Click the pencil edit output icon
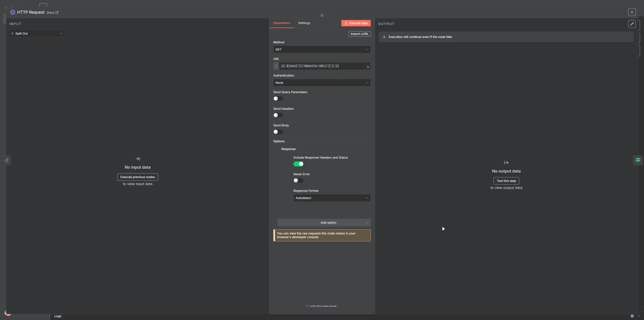Screen dimensions: 644x320 click(x=632, y=24)
